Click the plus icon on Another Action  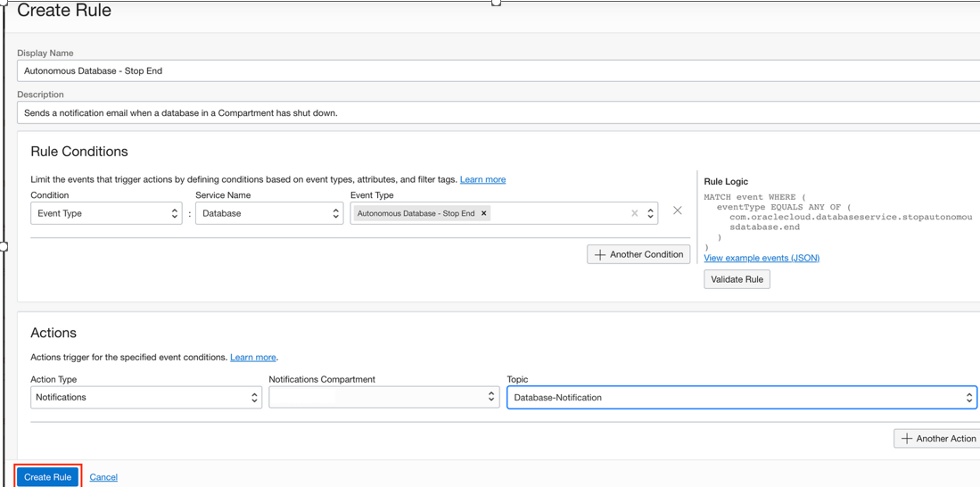pos(907,439)
